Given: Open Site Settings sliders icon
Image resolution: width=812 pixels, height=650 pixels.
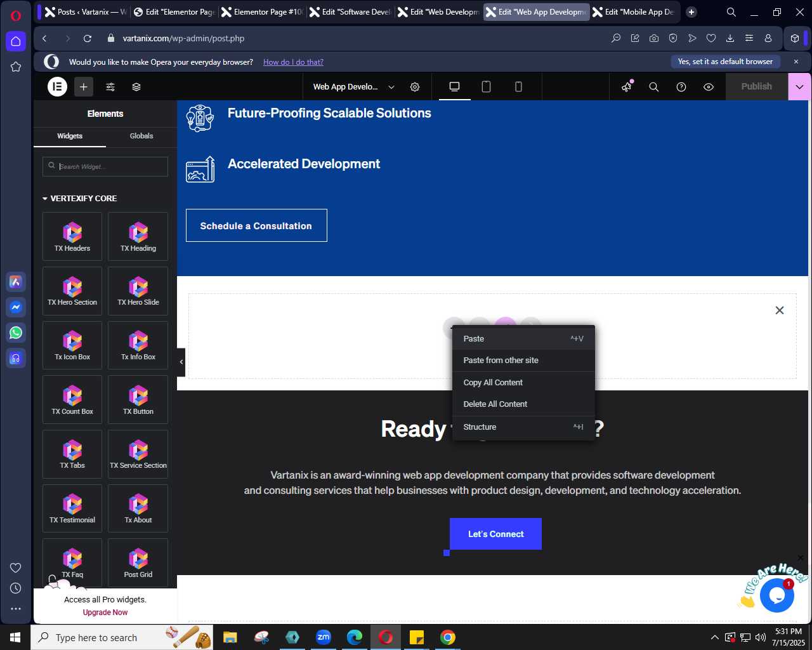Looking at the screenshot, I should pos(110,87).
